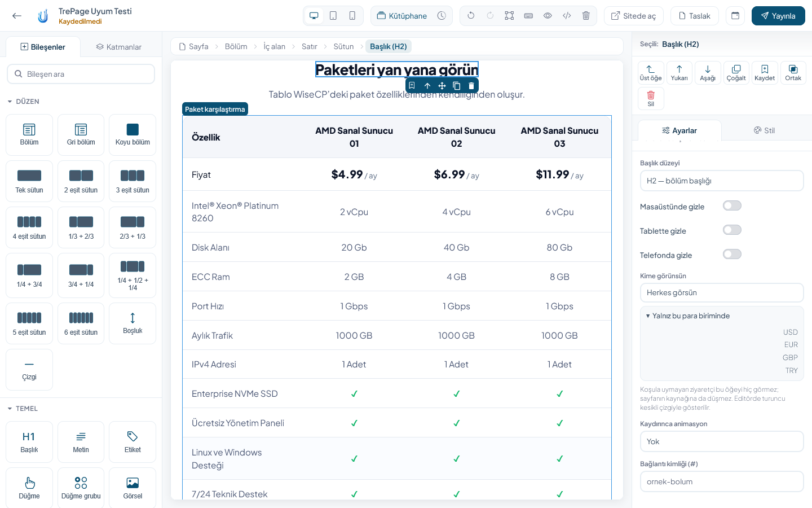The image size is (812, 508).
Task: Toggle element outlines icon in toolbar
Action: [509, 16]
